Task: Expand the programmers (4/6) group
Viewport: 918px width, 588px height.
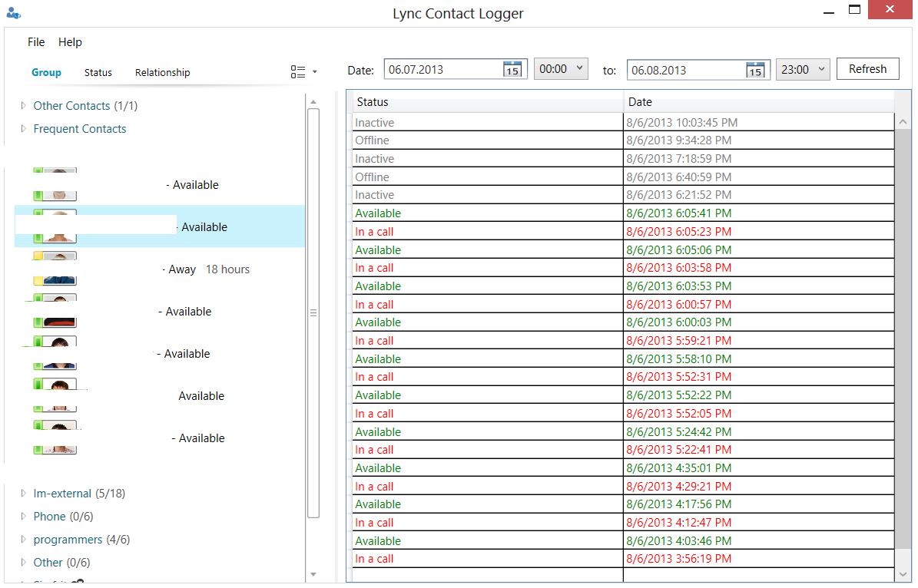Action: pyautogui.click(x=23, y=539)
